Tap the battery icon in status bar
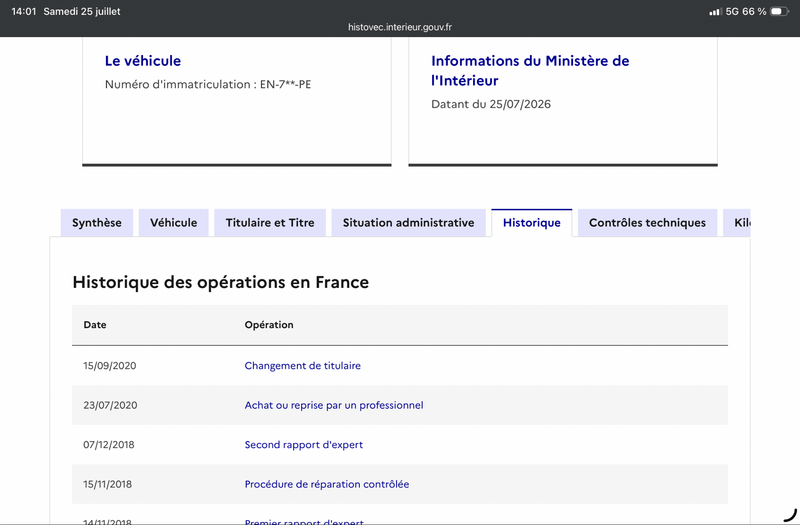 [x=780, y=11]
